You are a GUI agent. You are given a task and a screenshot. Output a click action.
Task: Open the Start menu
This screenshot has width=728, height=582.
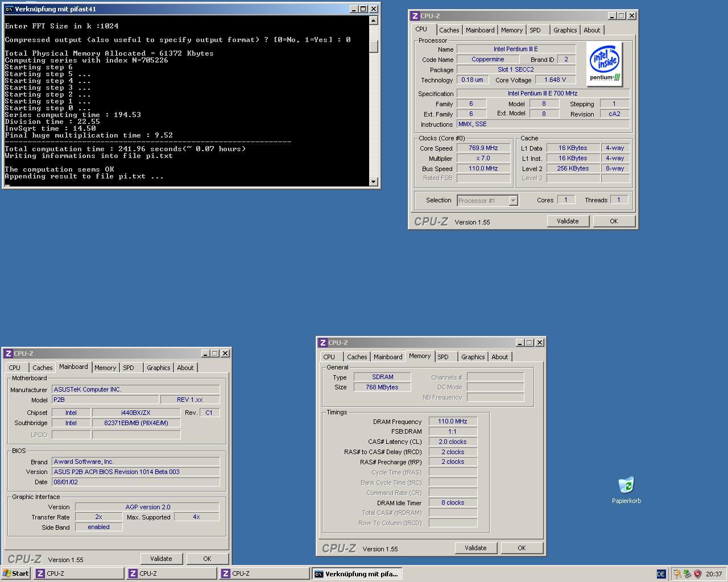(x=16, y=573)
